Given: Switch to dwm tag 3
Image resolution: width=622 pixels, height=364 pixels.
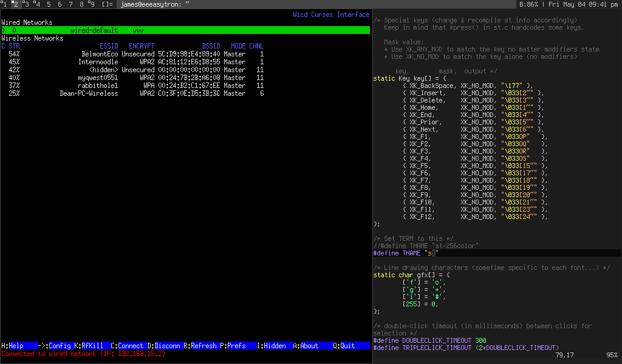Looking at the screenshot, I should coord(26,4).
